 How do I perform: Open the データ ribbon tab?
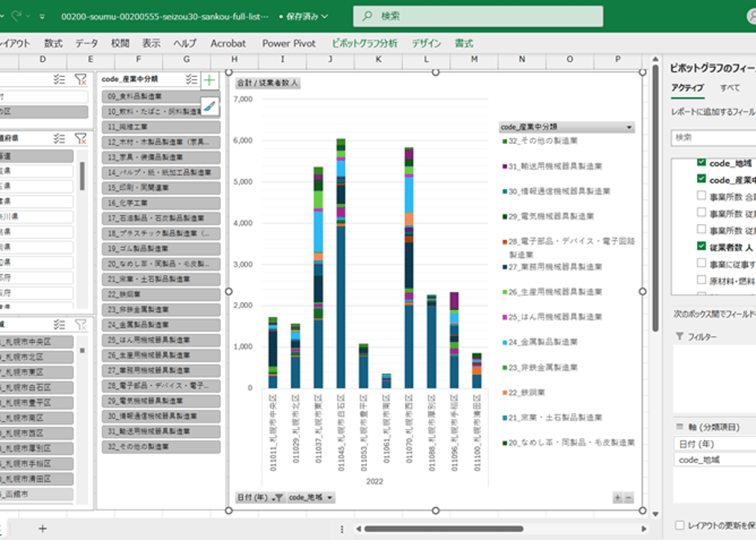(87, 43)
